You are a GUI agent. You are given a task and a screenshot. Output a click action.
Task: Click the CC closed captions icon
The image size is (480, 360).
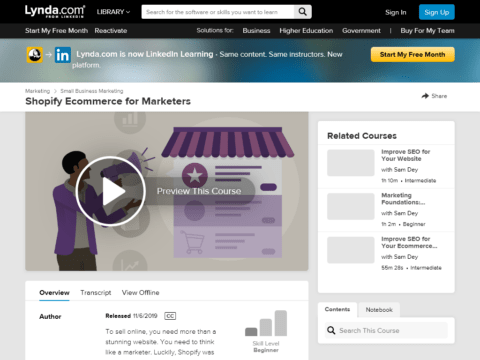[x=170, y=316]
